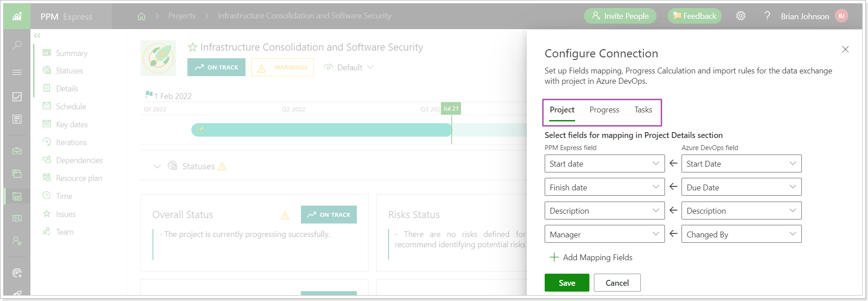Click the Overall Status ON TRACK badge
This screenshot has width=868, height=301.
click(x=329, y=215)
